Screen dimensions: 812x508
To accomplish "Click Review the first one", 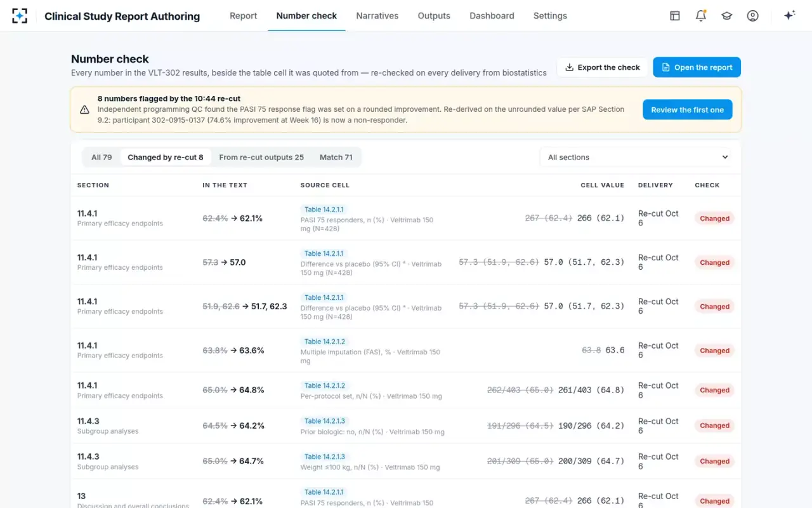I will tap(688, 110).
